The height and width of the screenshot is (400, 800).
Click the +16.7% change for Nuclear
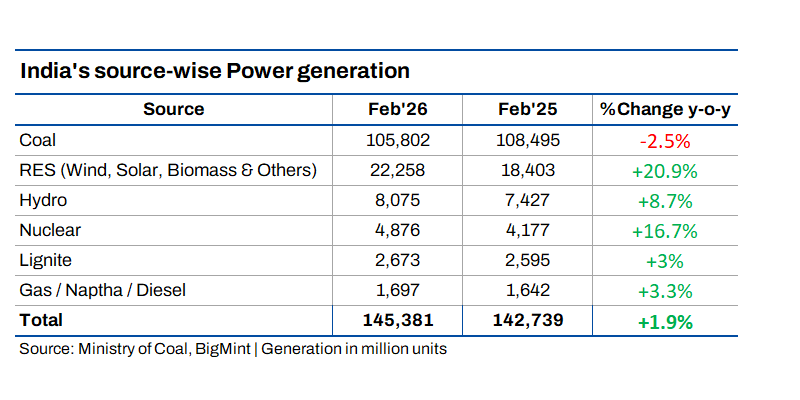(x=665, y=231)
